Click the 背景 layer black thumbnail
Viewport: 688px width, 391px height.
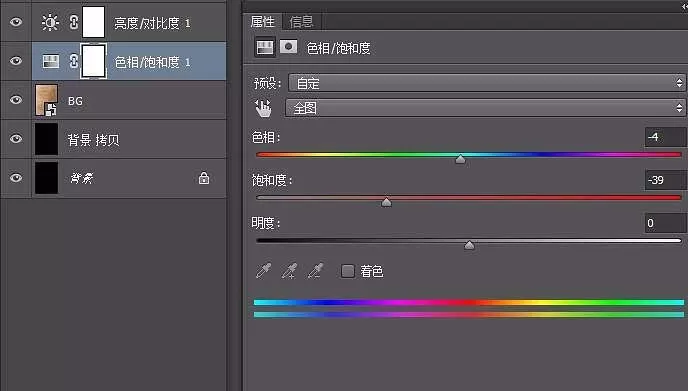[47, 178]
